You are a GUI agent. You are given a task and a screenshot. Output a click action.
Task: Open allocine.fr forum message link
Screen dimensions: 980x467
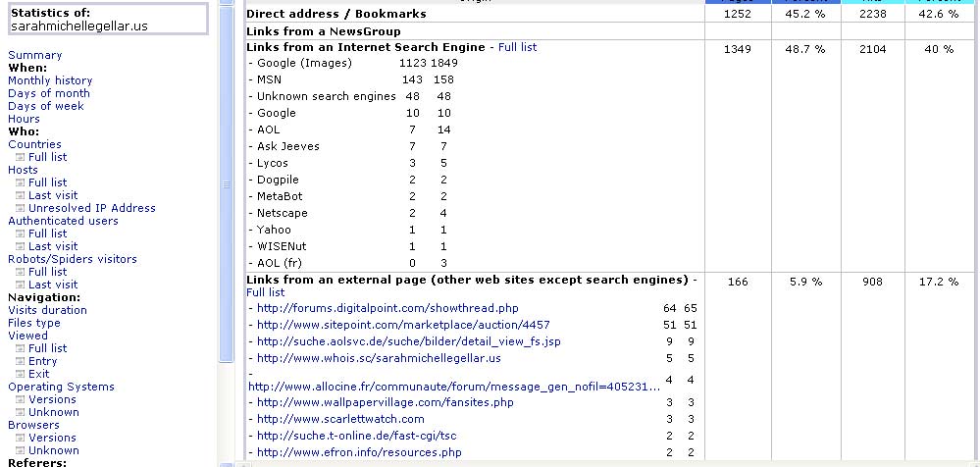click(454, 387)
